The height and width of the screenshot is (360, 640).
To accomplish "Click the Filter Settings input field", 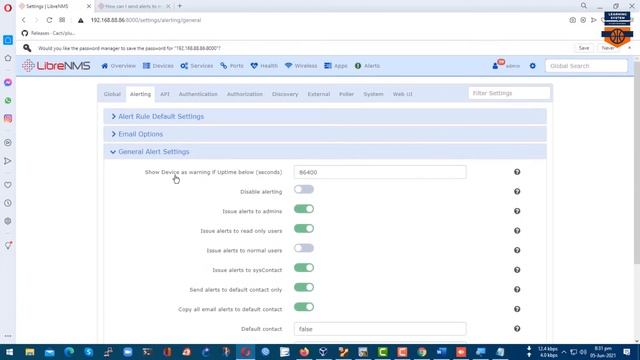I will point(509,93).
